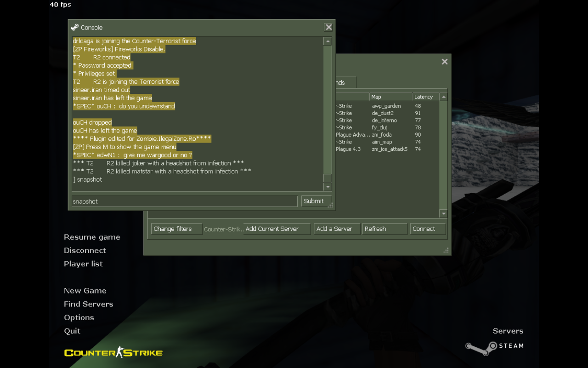This screenshot has height=368, width=588.
Task: Click the server list scroll up arrow
Action: [x=443, y=97]
